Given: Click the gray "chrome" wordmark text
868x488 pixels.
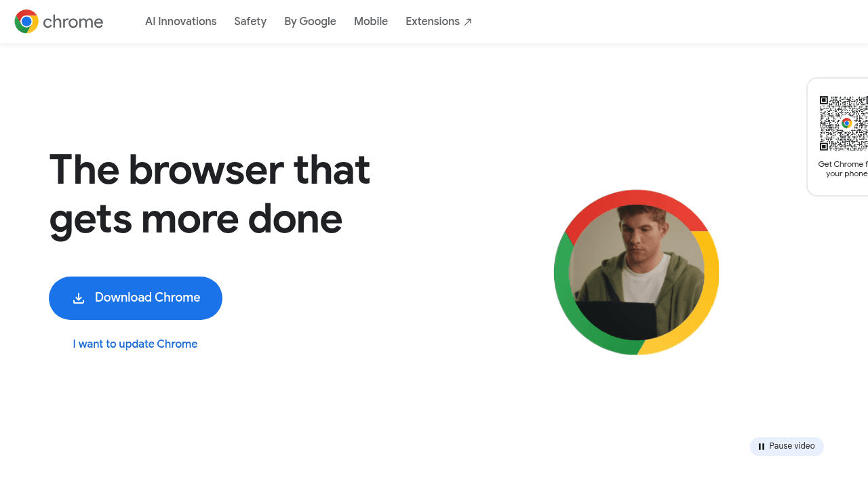Looking at the screenshot, I should [x=73, y=22].
